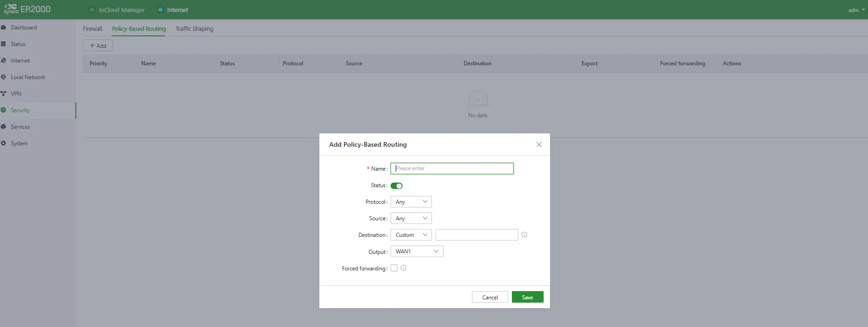Select the Policy-Based Routing tab
Image resolution: width=868 pixels, height=327 pixels.
pyautogui.click(x=139, y=29)
